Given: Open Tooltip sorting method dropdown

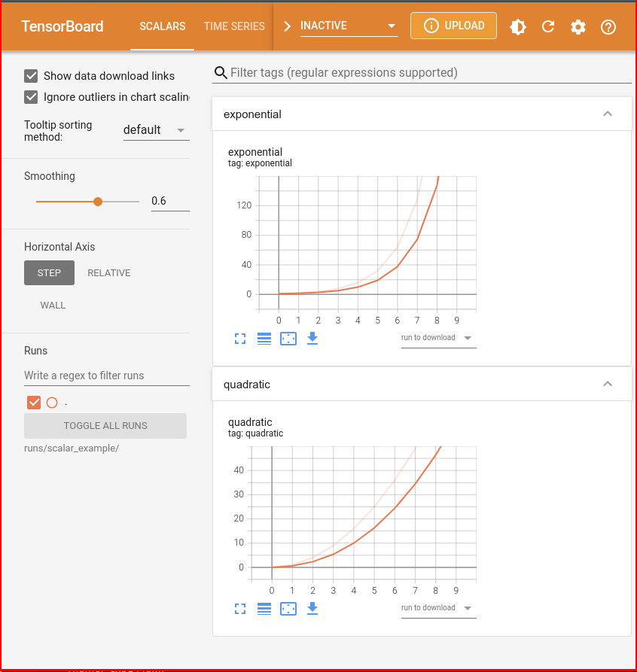Looking at the screenshot, I should coord(156,130).
